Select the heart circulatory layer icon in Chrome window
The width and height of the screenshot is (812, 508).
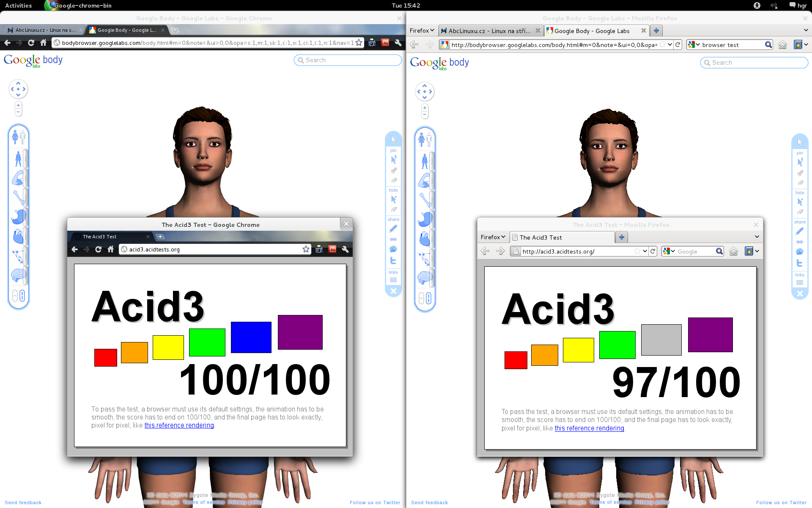(x=18, y=236)
